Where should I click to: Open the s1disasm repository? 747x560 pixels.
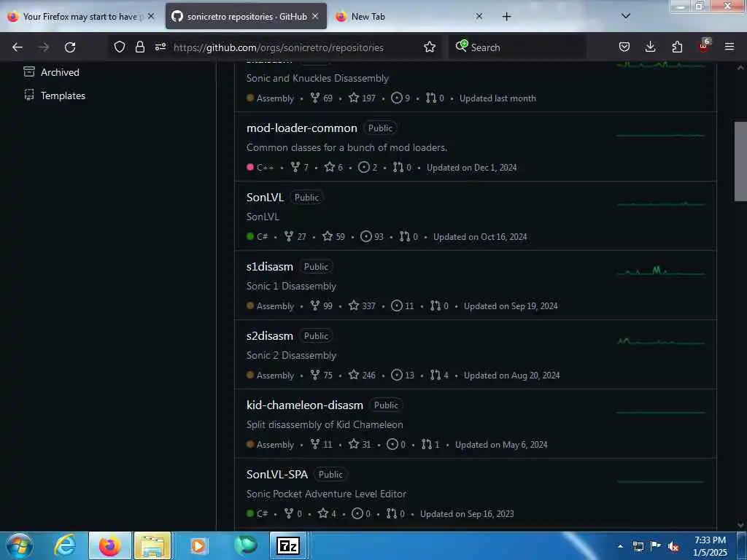point(270,267)
